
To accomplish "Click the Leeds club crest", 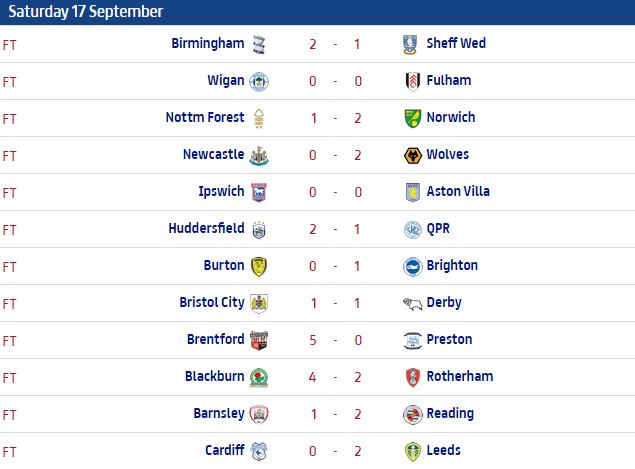I will [x=408, y=451].
